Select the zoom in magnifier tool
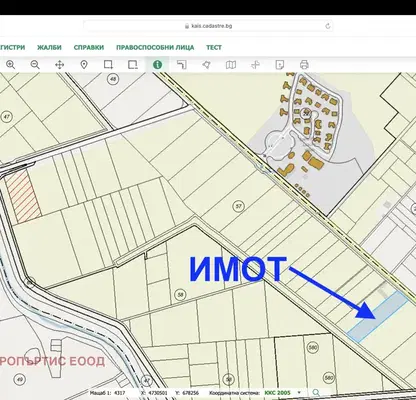This screenshot has width=416, height=400. (x=11, y=65)
